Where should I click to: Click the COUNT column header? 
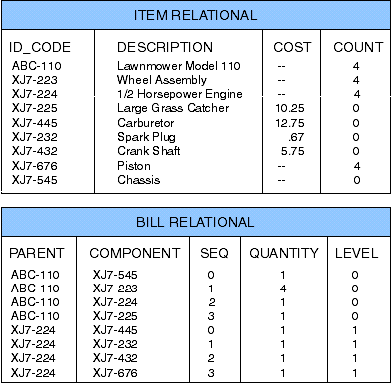(x=358, y=47)
